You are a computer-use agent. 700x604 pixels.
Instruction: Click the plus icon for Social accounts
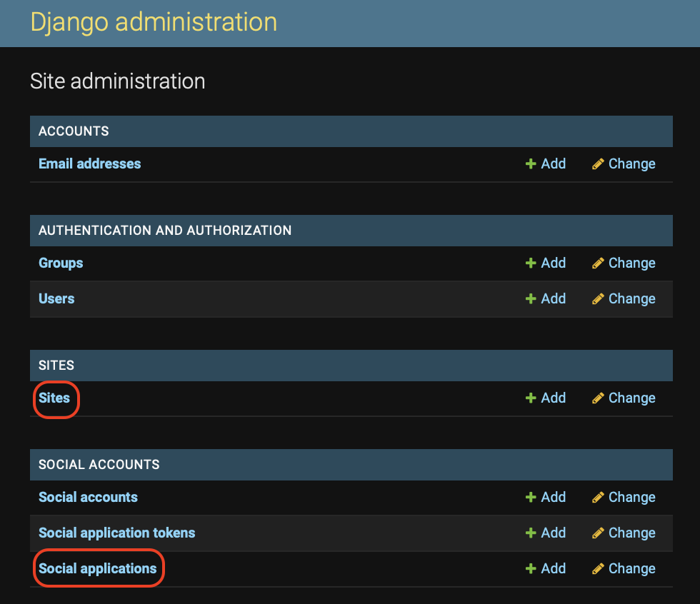(530, 497)
